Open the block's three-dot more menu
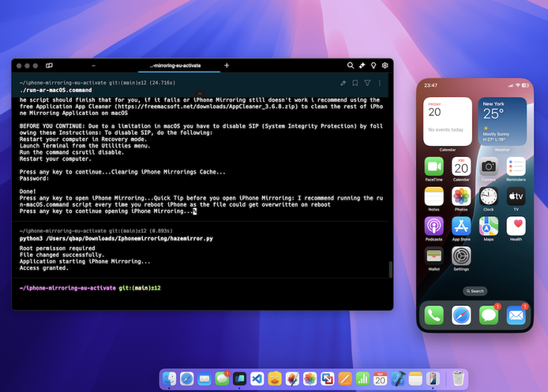Viewport: 548px width, 392px height. point(379,83)
